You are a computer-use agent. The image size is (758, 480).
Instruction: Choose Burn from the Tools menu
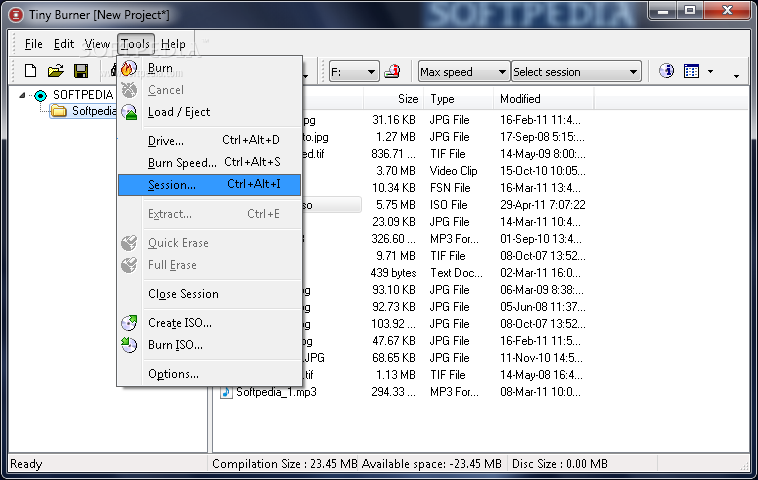pyautogui.click(x=209, y=68)
